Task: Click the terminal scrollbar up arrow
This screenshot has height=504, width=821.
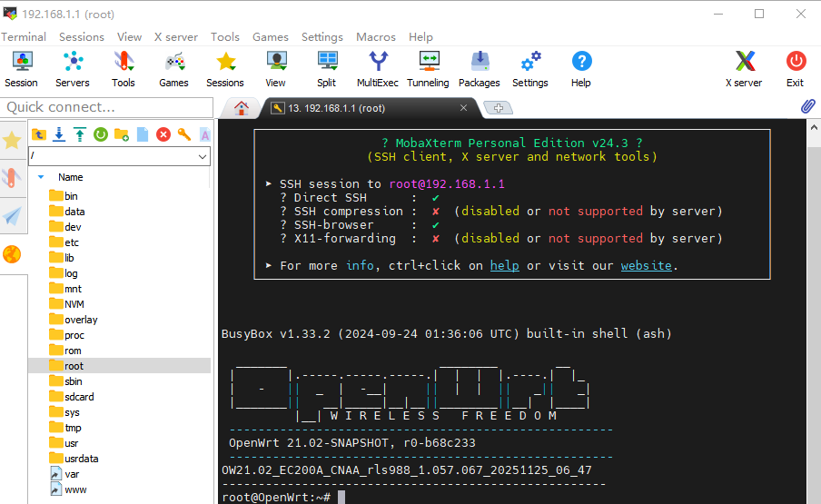Action: tap(814, 127)
